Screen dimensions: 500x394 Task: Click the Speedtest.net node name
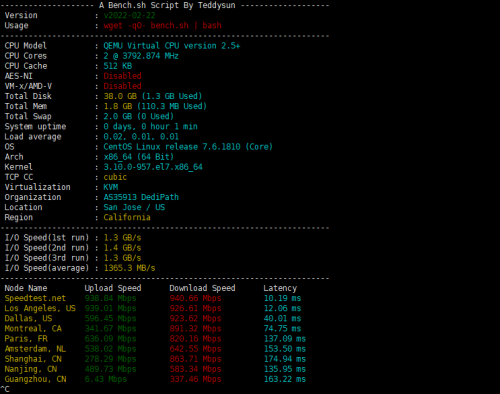35,298
